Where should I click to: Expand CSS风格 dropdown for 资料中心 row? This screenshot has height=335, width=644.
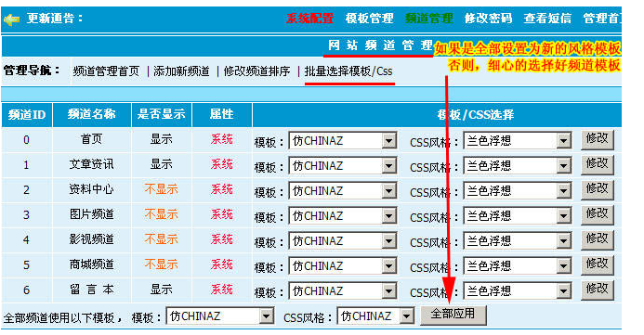pyautogui.click(x=518, y=190)
